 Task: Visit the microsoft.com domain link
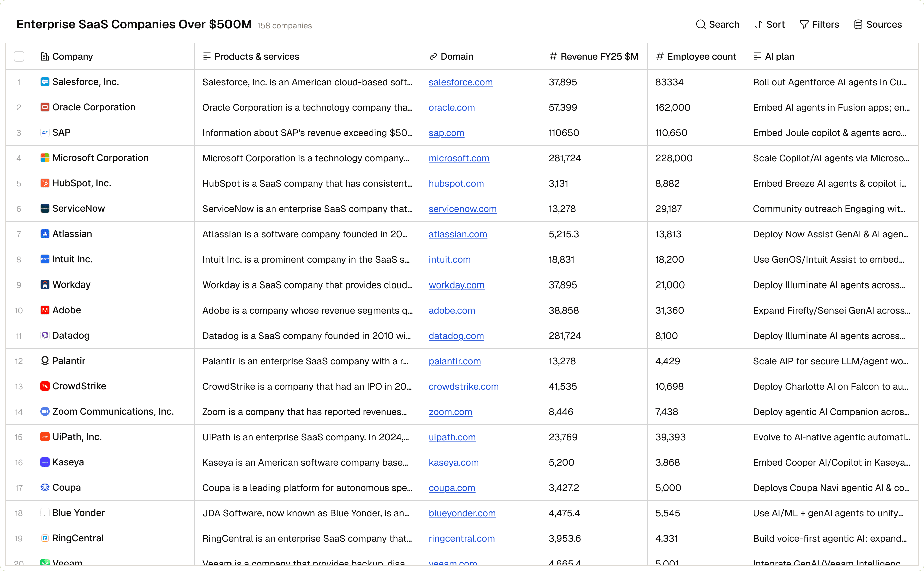459,158
